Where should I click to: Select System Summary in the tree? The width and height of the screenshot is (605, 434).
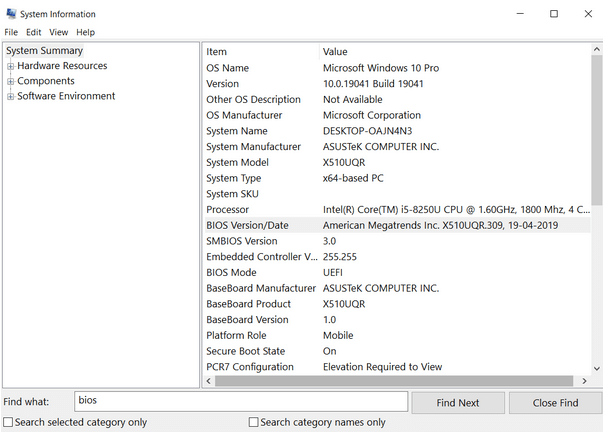coord(44,51)
